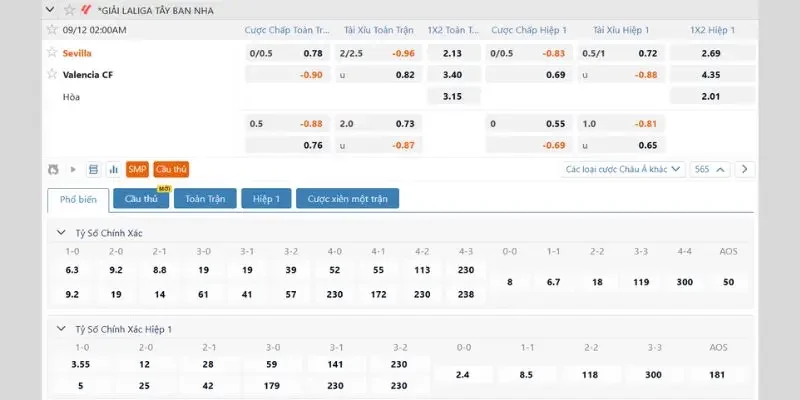Select Valencia handicap odds -0.90
The height and width of the screenshot is (400, 800).
pyautogui.click(x=288, y=75)
